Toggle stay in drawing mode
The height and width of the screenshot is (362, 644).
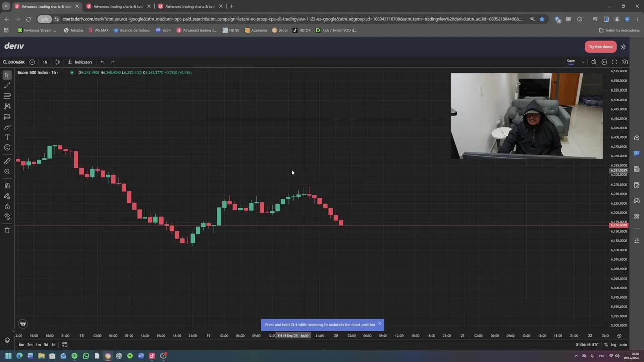point(7,196)
